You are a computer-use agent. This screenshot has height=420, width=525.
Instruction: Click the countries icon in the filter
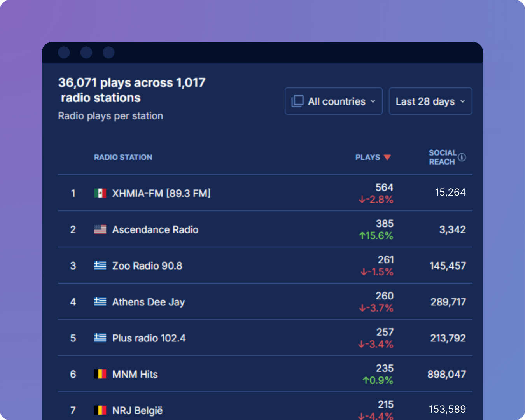pos(297,101)
